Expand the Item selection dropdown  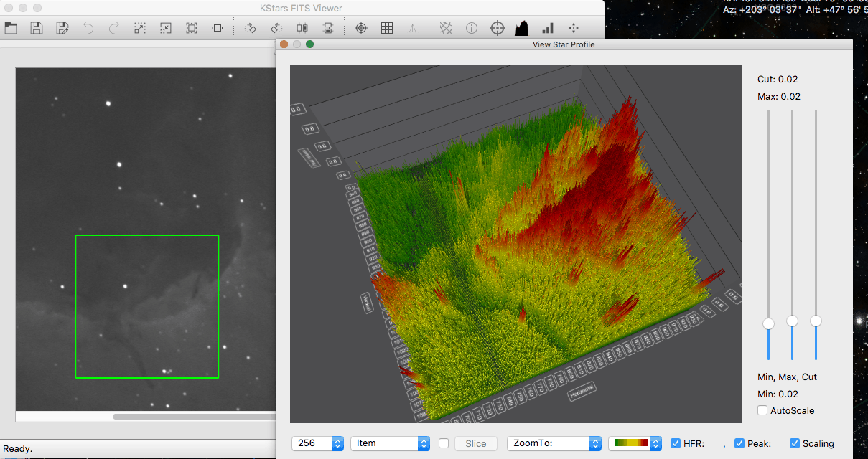[390, 443]
